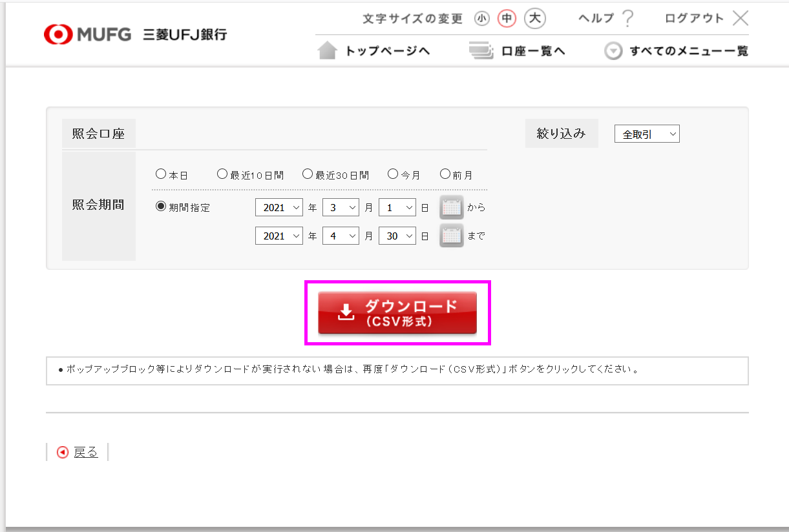
Task: Choose the 期間指定 radio option
Action: 161,207
